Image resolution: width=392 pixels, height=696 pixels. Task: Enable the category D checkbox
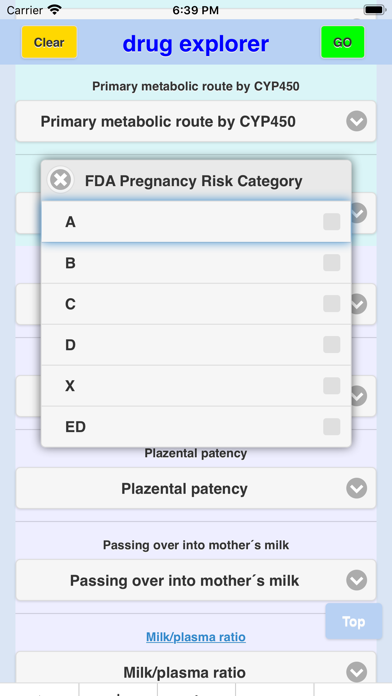(332, 344)
